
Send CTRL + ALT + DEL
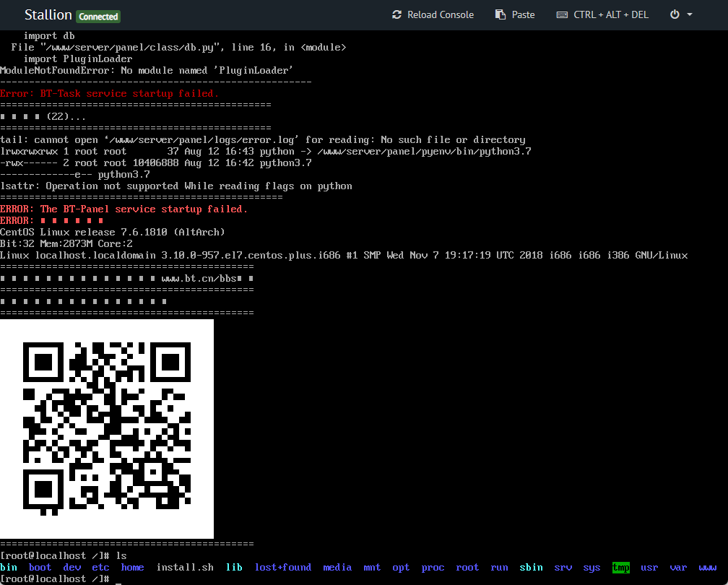coord(602,15)
